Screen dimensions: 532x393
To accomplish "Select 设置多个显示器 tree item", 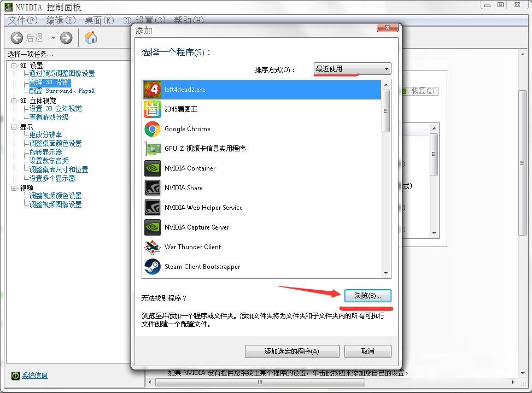I will pyautogui.click(x=52, y=178).
